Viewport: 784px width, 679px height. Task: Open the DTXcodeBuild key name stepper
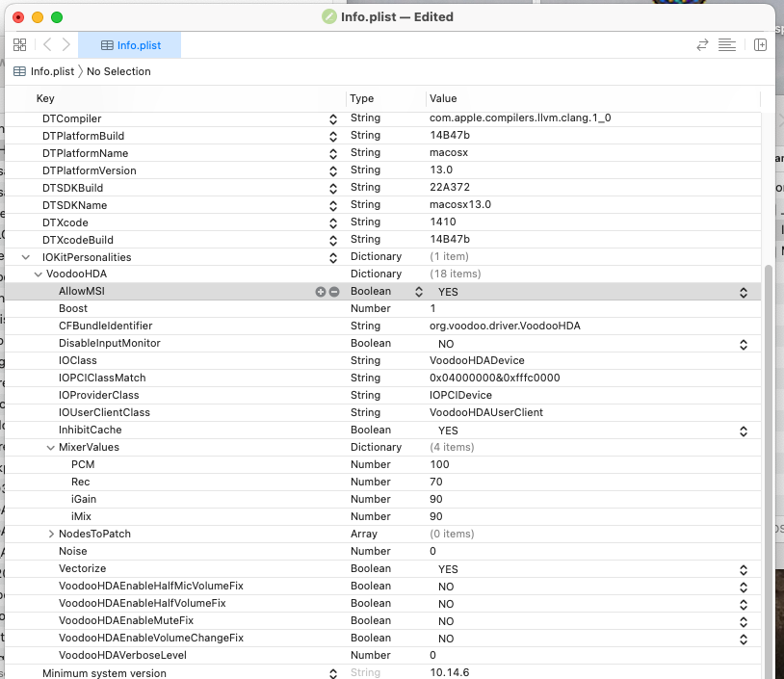[x=333, y=241]
